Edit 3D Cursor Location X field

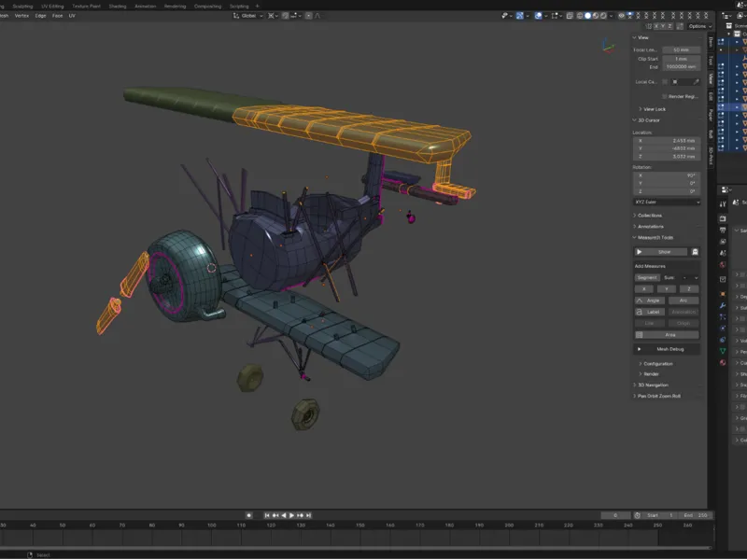coord(667,141)
